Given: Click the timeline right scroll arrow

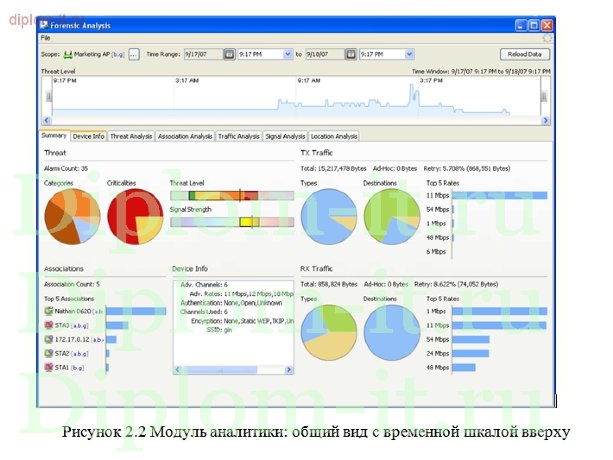Looking at the screenshot, I should [545, 120].
